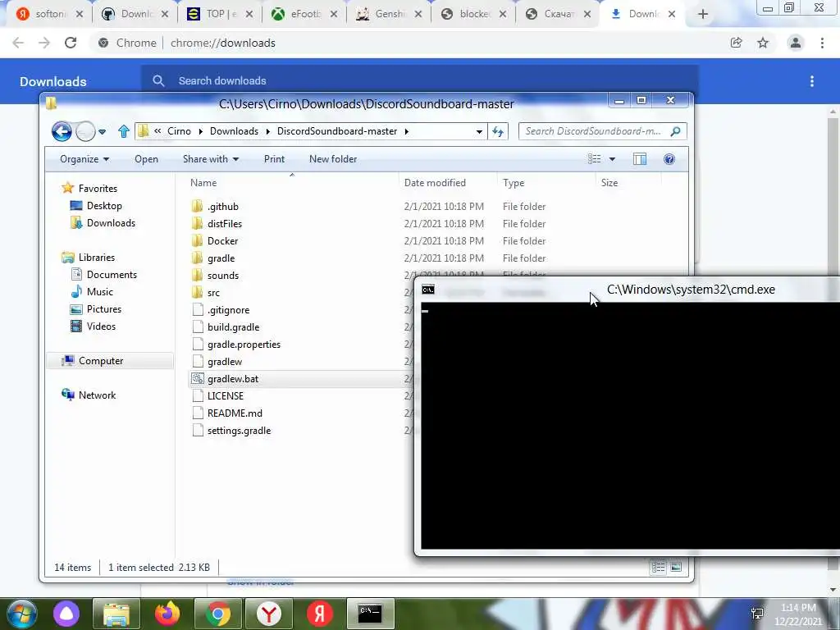
Task: Switch status bar to details view
Action: tap(659, 567)
